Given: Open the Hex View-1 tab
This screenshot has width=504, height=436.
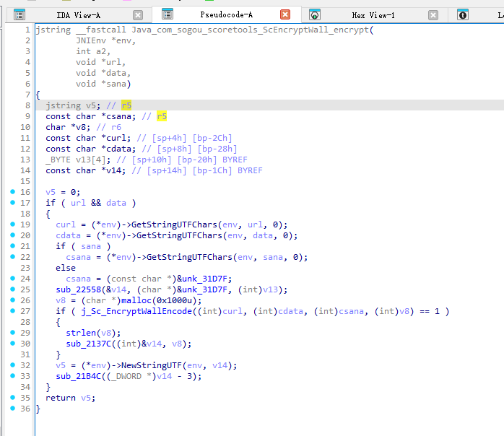Looking at the screenshot, I should click(373, 15).
